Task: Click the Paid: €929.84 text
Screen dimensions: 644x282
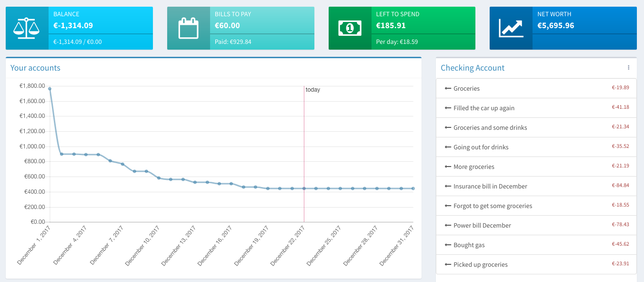Action: [233, 42]
